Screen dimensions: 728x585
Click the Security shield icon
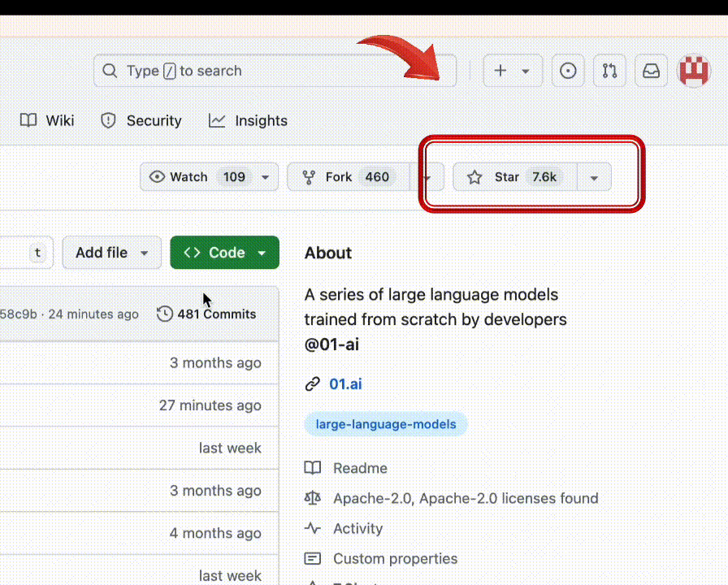108,121
